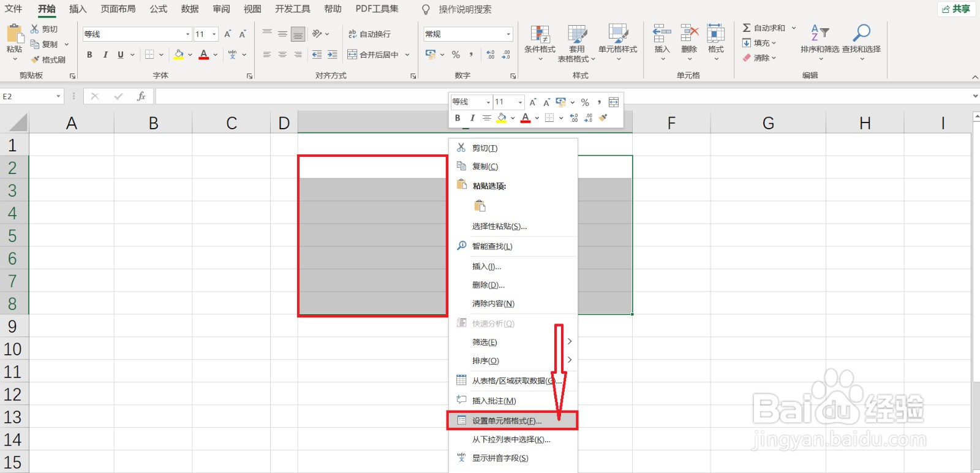Toggle Bold in the mini toolbar
The image size is (980, 473).
[458, 118]
